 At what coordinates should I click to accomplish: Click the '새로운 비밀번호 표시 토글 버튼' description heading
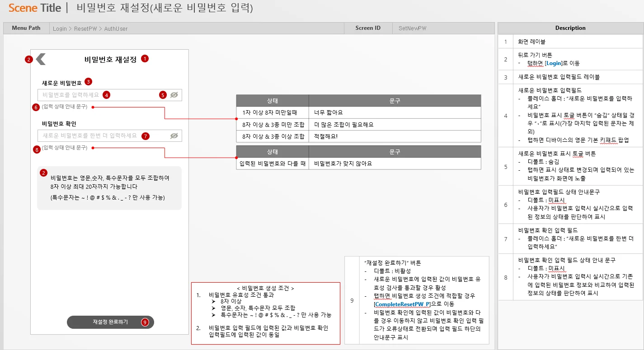(x=557, y=154)
